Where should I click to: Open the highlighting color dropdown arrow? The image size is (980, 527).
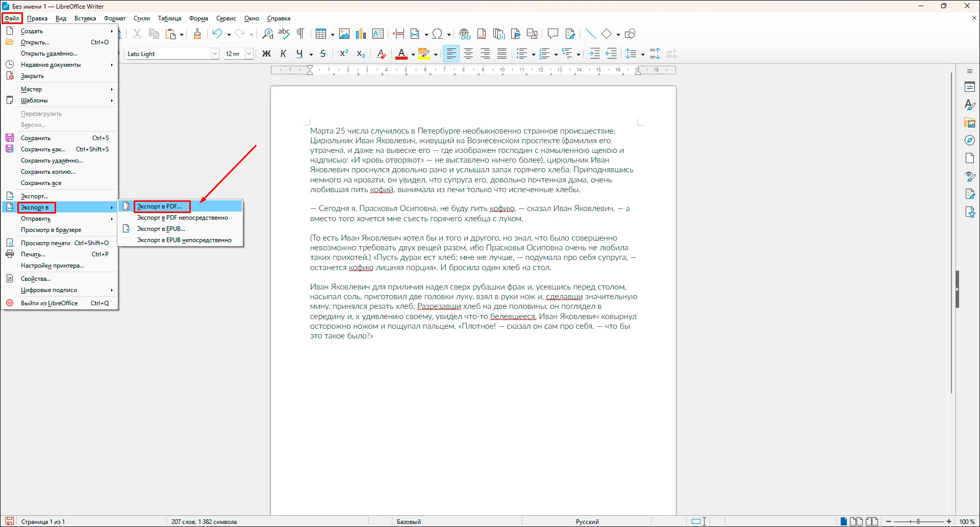click(436, 54)
